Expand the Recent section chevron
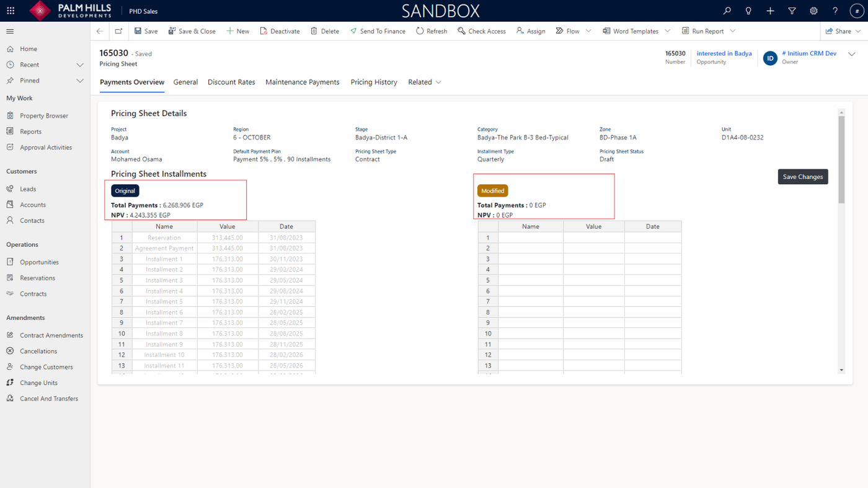Image resolution: width=868 pixels, height=488 pixels. 80,64
